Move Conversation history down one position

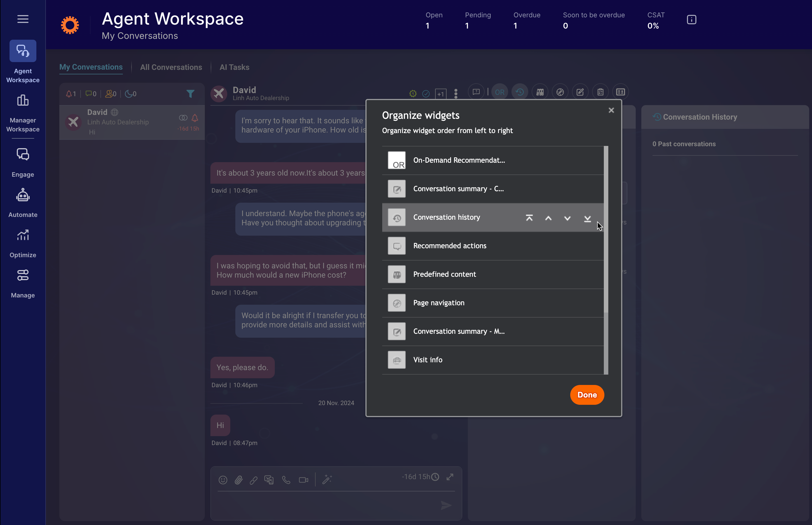(567, 218)
